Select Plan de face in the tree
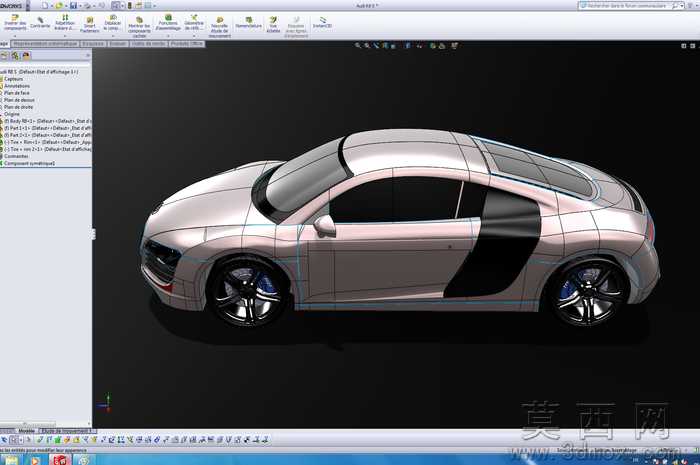The image size is (700, 465). (17, 93)
